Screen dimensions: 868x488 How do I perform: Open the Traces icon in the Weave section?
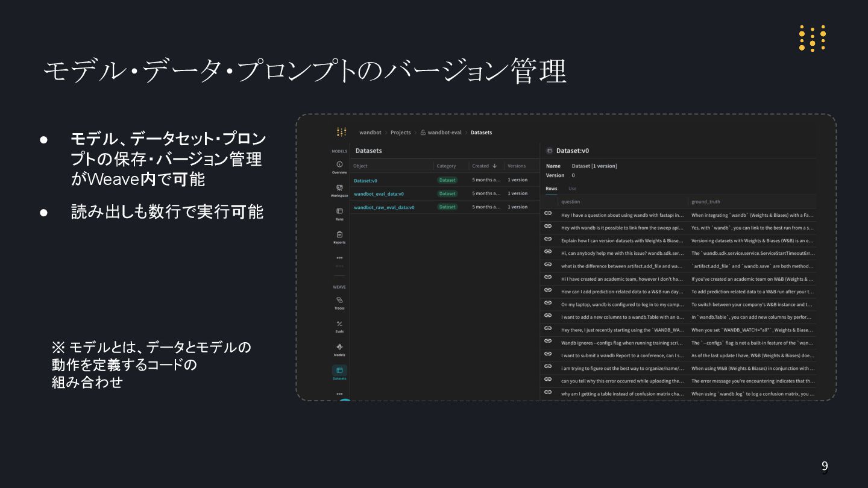pyautogui.click(x=339, y=300)
